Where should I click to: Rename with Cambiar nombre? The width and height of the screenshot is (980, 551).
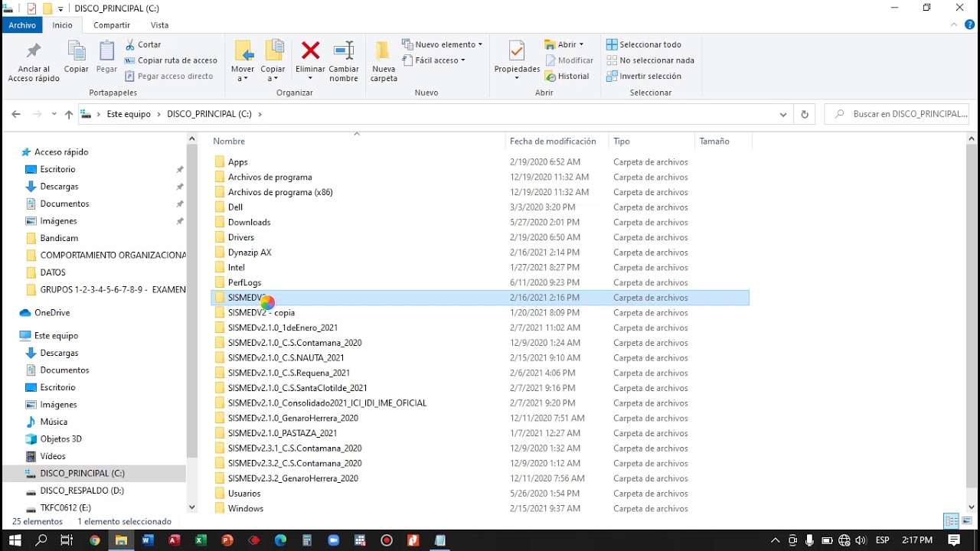pos(344,62)
